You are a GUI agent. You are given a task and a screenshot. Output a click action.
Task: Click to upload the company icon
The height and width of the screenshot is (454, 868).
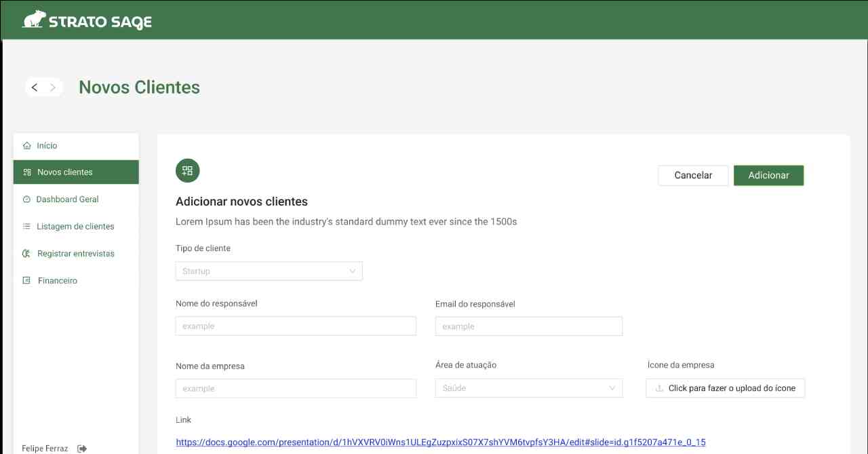(725, 388)
